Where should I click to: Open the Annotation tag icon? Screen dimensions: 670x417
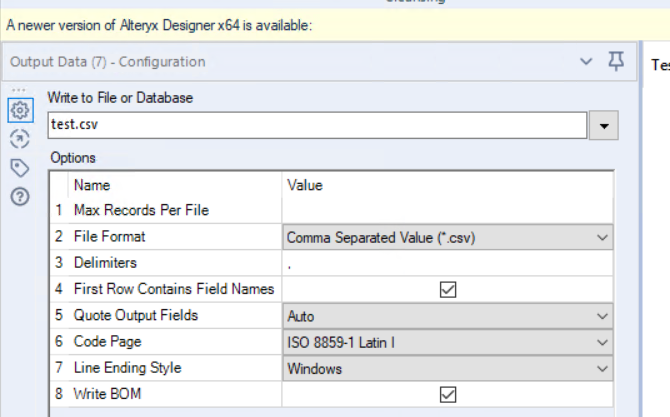pyautogui.click(x=19, y=167)
